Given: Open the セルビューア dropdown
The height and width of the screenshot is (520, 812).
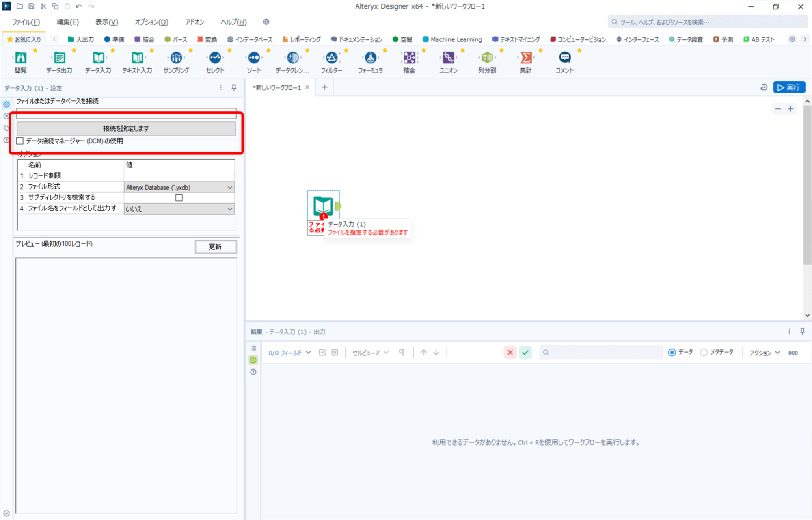Looking at the screenshot, I should click(x=370, y=353).
